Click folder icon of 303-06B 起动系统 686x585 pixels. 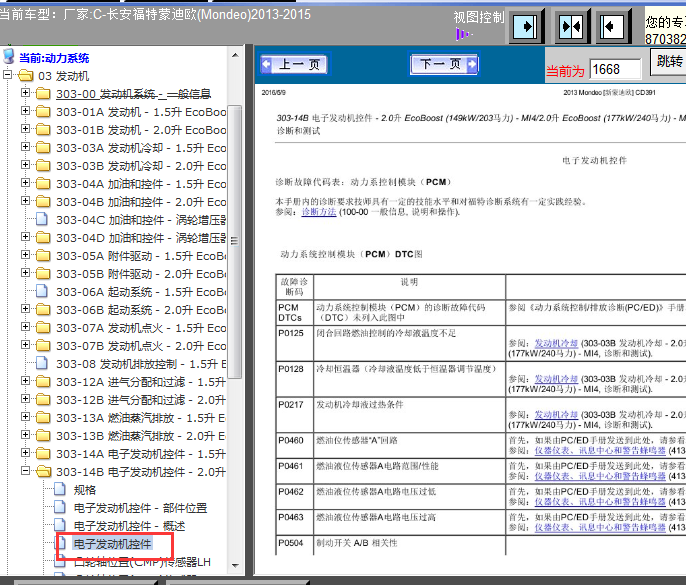pyautogui.click(x=43, y=309)
